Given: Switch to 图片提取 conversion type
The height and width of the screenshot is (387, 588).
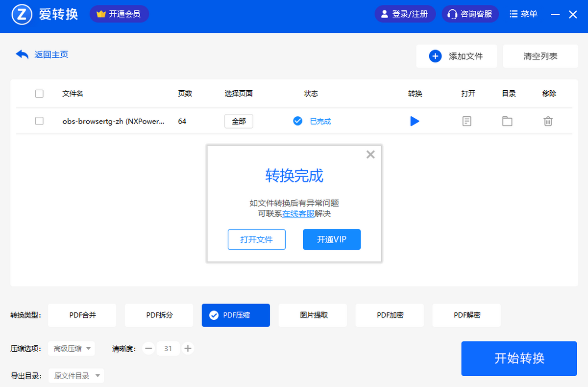Looking at the screenshot, I should click(x=313, y=315).
